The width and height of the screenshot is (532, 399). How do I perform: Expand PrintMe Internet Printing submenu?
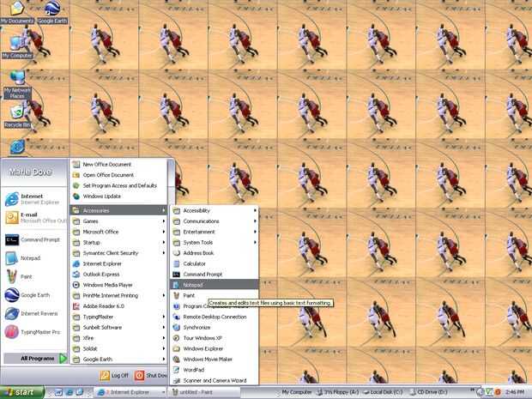[118, 295]
